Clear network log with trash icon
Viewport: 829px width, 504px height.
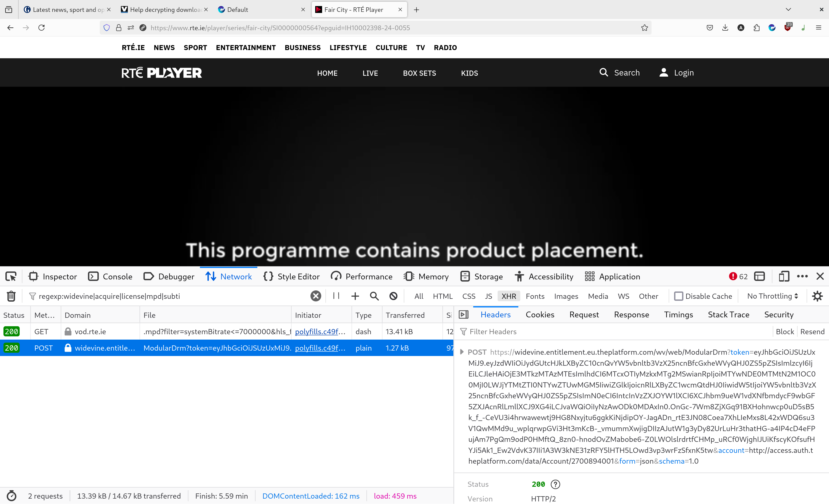click(11, 296)
